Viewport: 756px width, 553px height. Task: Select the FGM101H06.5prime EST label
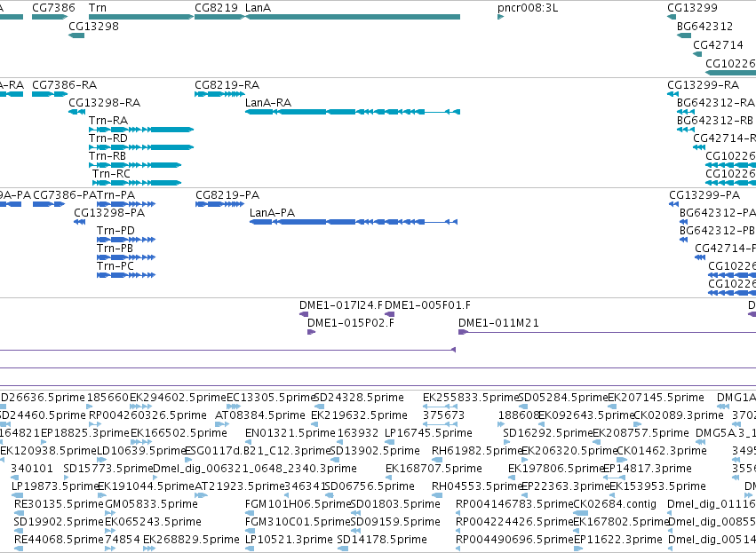298,505
